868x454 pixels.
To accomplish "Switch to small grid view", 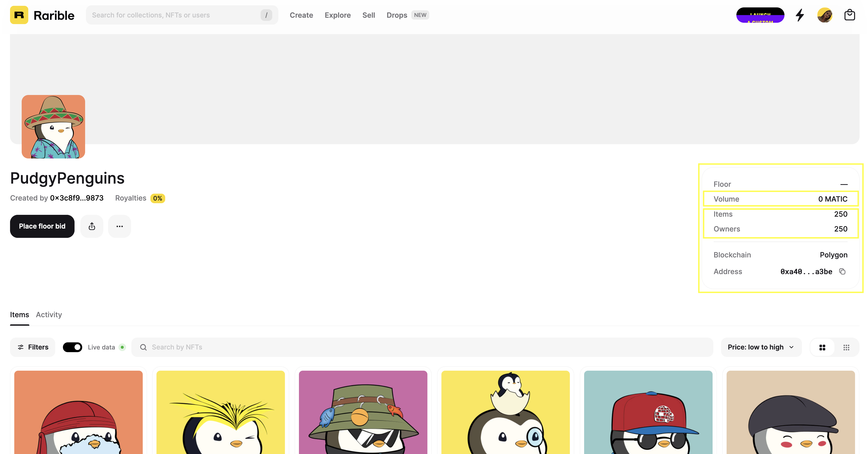I will pos(846,347).
